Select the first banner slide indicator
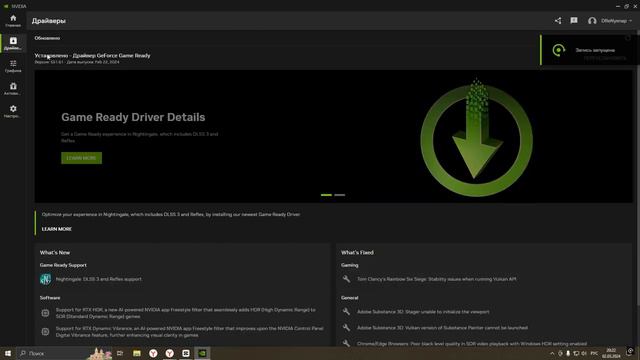Viewport: 640px width, 360px height. [x=326, y=195]
